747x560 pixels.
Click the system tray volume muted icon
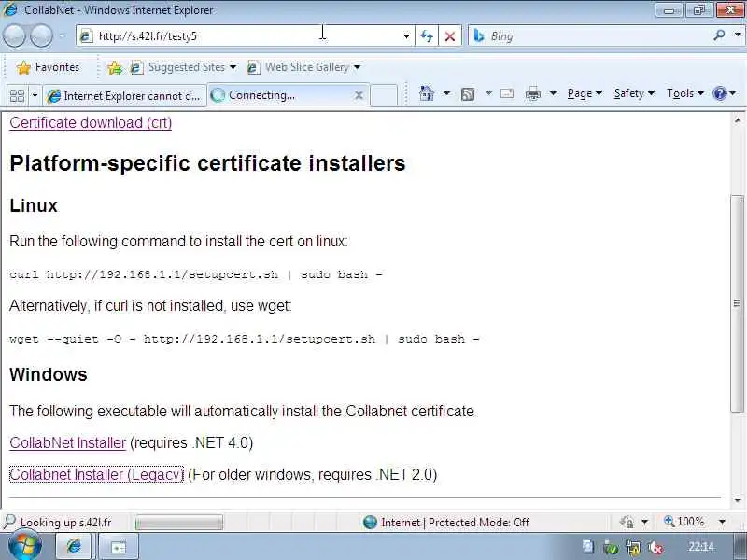(655, 548)
